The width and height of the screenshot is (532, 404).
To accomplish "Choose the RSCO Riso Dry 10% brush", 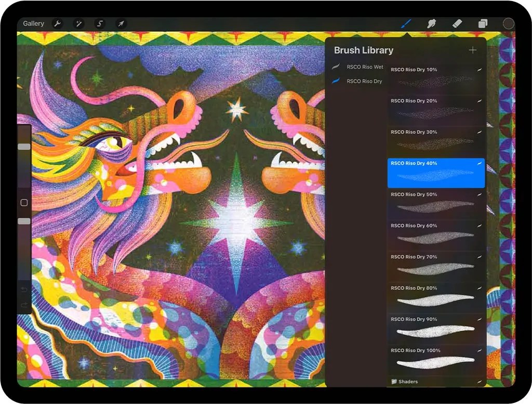I will [435, 79].
